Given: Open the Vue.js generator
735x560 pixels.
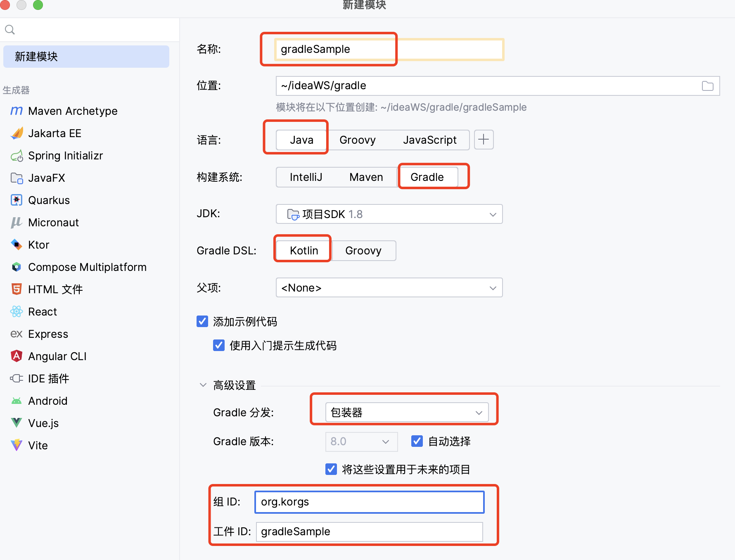Looking at the screenshot, I should (x=43, y=423).
